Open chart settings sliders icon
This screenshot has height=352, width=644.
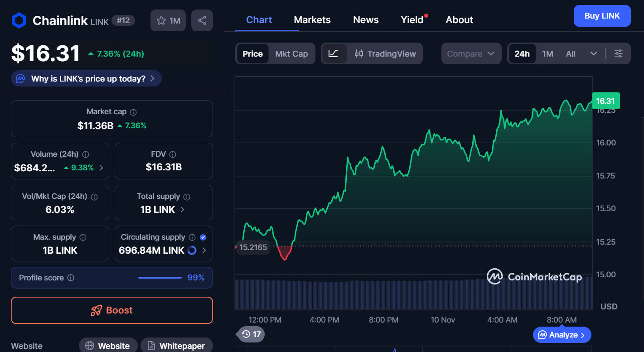coord(618,53)
